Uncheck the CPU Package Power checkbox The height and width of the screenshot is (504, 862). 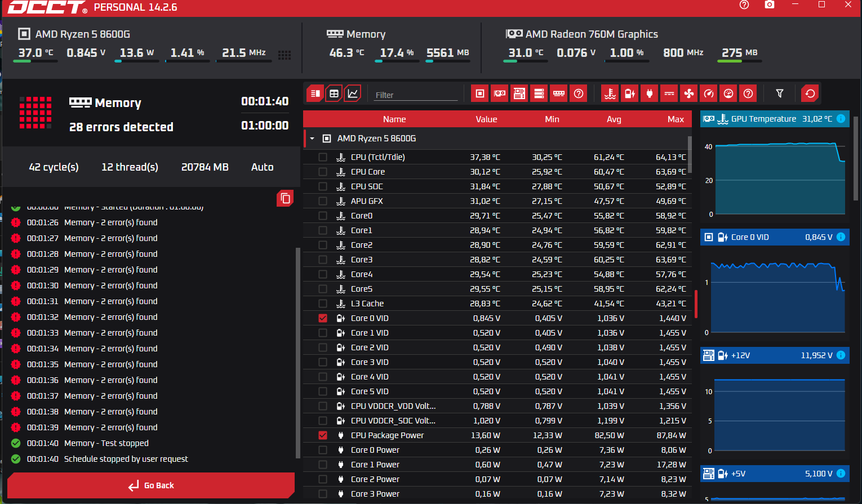coord(323,435)
